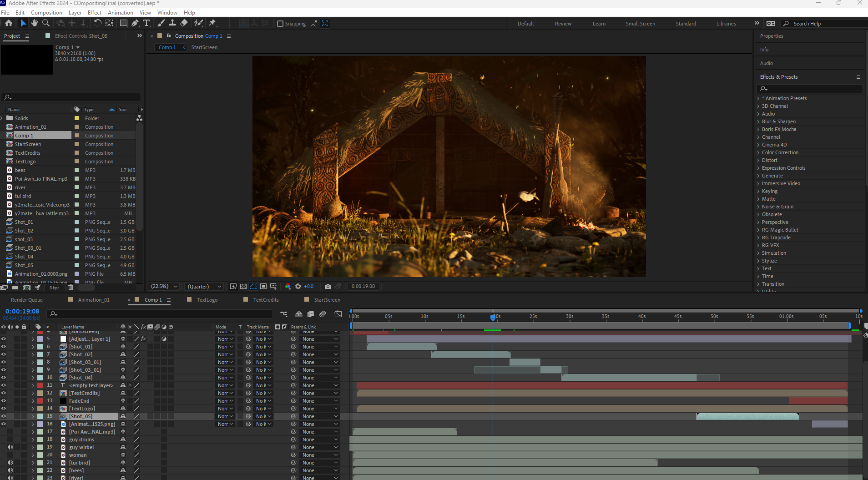The width and height of the screenshot is (868, 480).
Task: Open Show Channel color management icon
Action: point(288,286)
